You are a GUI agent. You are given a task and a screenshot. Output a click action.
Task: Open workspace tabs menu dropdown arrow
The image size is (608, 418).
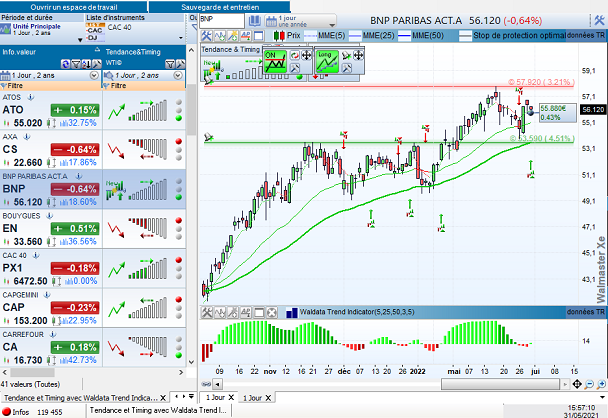tap(191, 397)
